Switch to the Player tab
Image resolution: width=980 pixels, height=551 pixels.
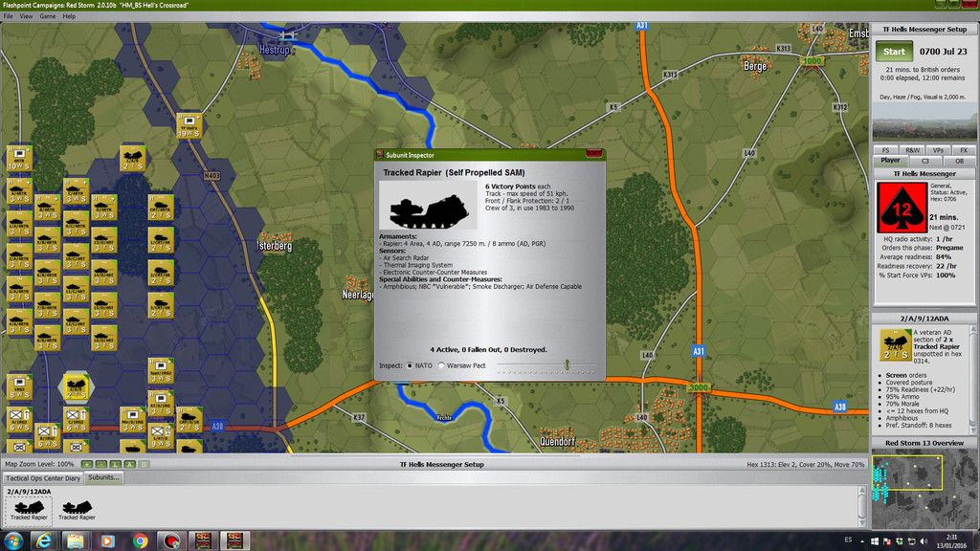coord(890,161)
